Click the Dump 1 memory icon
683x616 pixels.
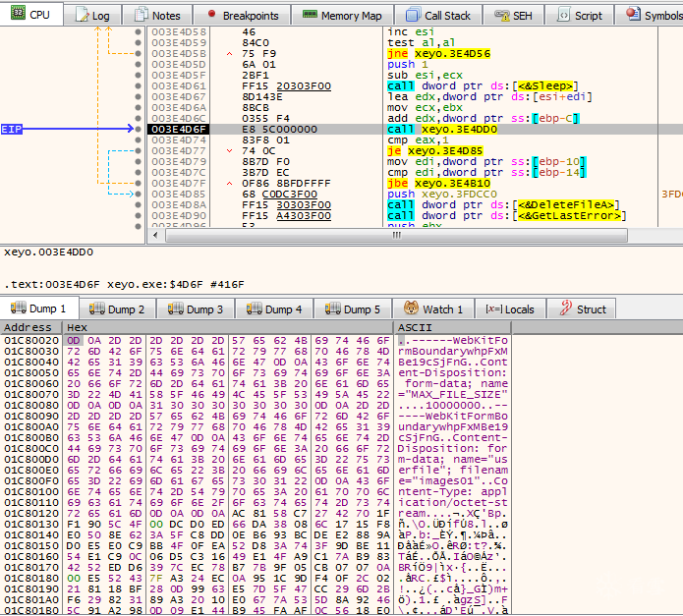coord(19,308)
